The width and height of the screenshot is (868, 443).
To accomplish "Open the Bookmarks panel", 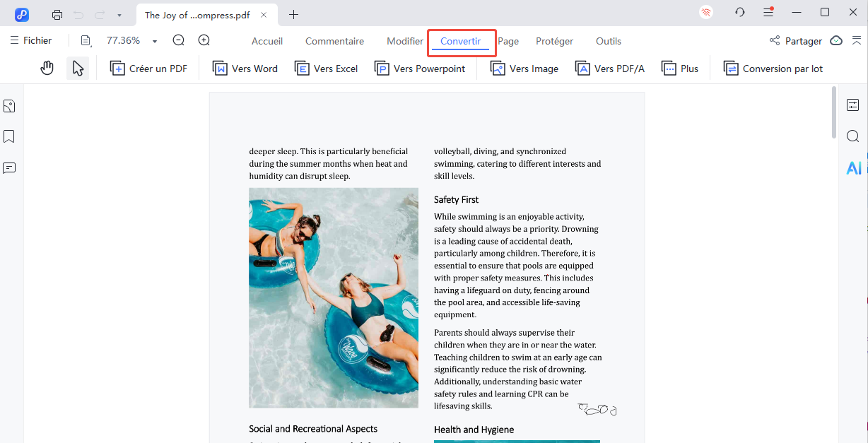I will pyautogui.click(x=9, y=136).
